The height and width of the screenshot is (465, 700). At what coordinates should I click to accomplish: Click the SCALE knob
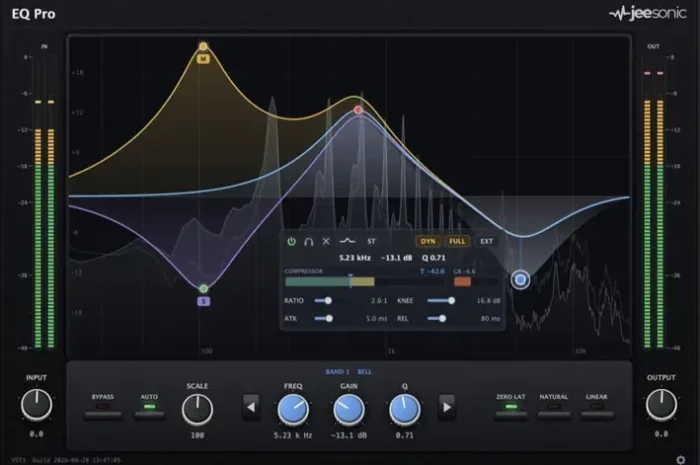click(197, 409)
